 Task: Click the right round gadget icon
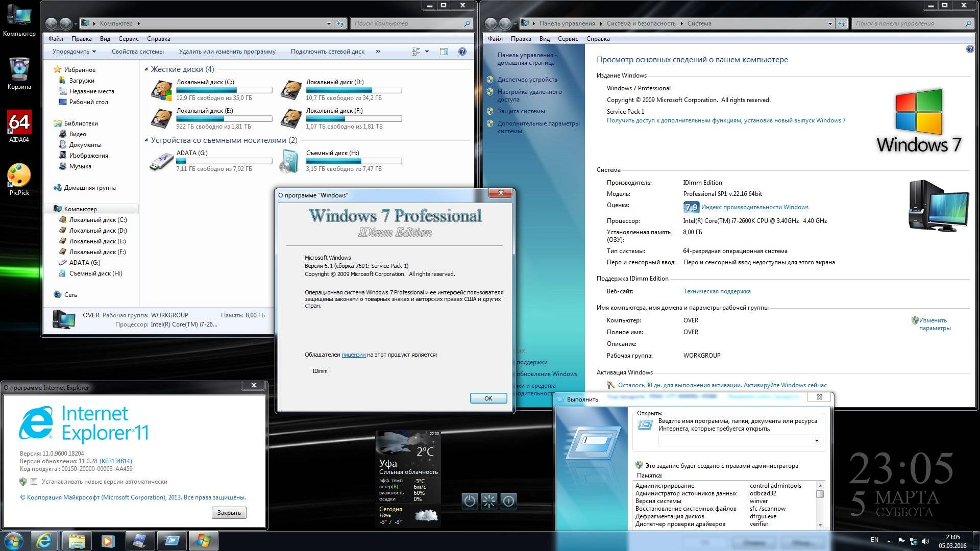pos(508,501)
